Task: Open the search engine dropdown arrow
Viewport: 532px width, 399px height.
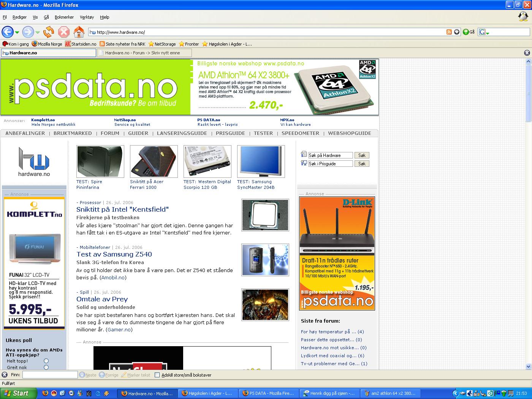Action: pos(488,33)
